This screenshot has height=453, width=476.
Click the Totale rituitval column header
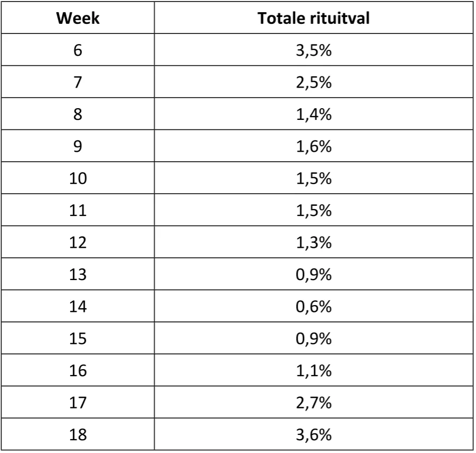(313, 18)
